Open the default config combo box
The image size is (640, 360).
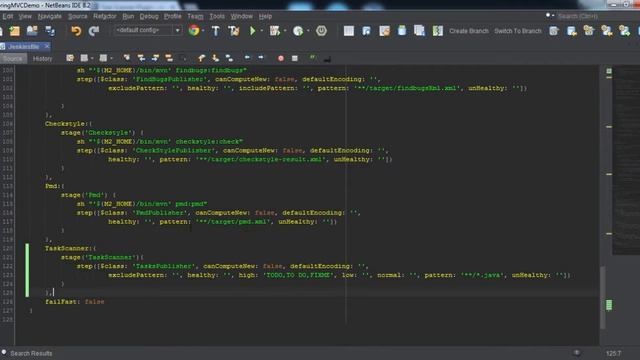point(148,30)
